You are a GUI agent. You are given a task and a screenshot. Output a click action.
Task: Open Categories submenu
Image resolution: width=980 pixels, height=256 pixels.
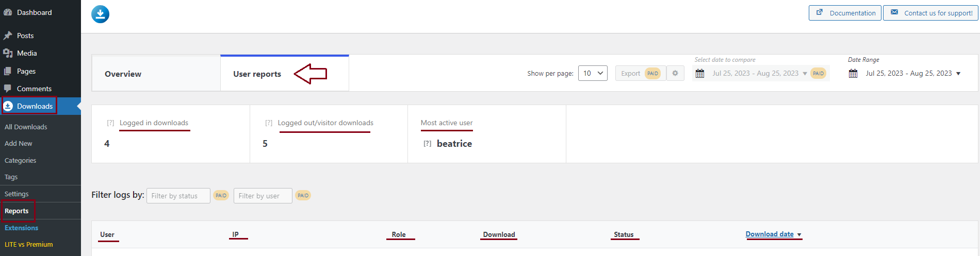(x=21, y=160)
